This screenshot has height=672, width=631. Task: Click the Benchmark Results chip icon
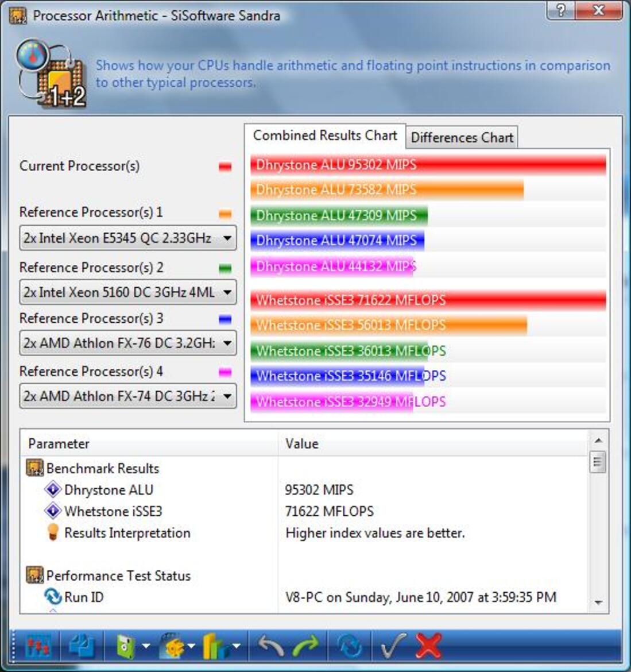click(34, 468)
